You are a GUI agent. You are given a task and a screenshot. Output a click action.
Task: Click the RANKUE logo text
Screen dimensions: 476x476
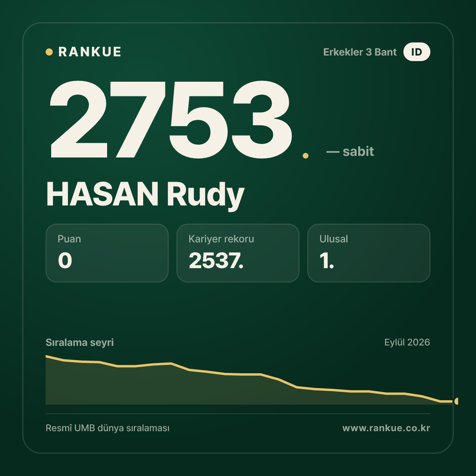coord(90,52)
